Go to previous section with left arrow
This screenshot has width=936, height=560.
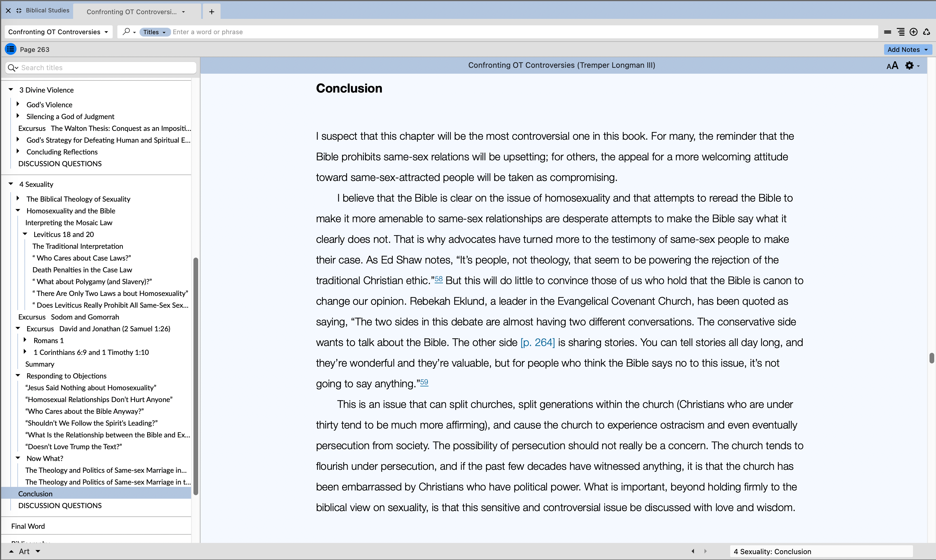[x=693, y=551]
